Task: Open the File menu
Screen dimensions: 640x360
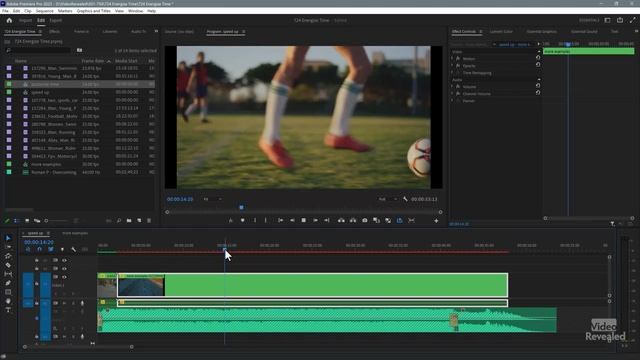Action: coord(5,11)
